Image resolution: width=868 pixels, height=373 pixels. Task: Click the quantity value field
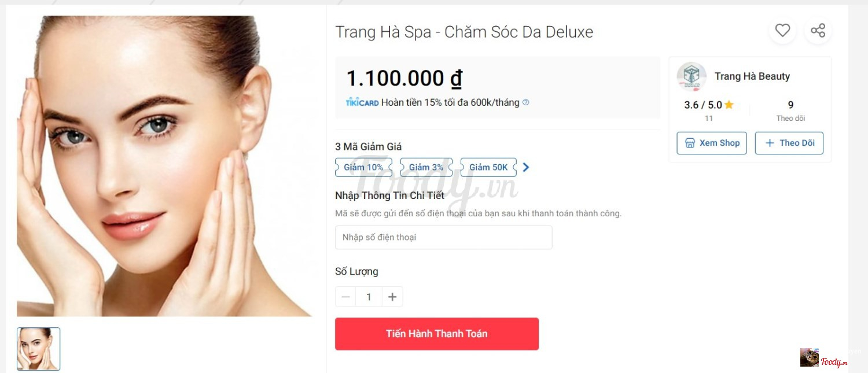369,297
